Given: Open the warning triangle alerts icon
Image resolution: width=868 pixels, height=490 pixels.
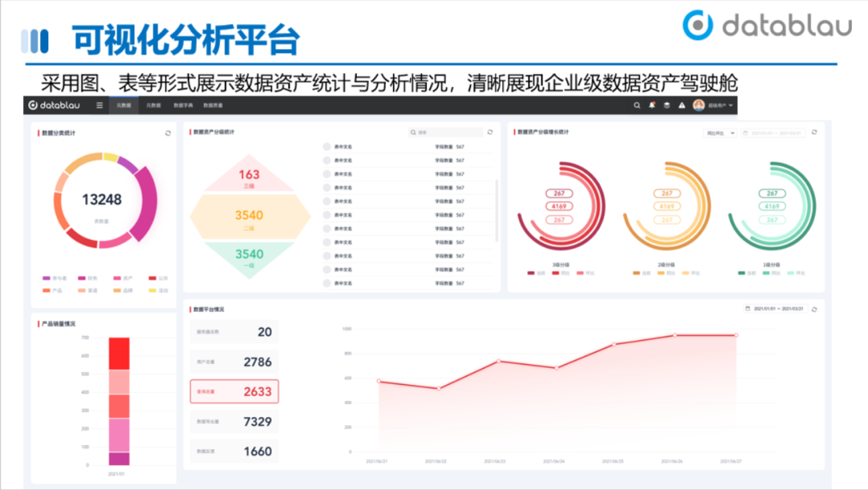Looking at the screenshot, I should pyautogui.click(x=682, y=105).
